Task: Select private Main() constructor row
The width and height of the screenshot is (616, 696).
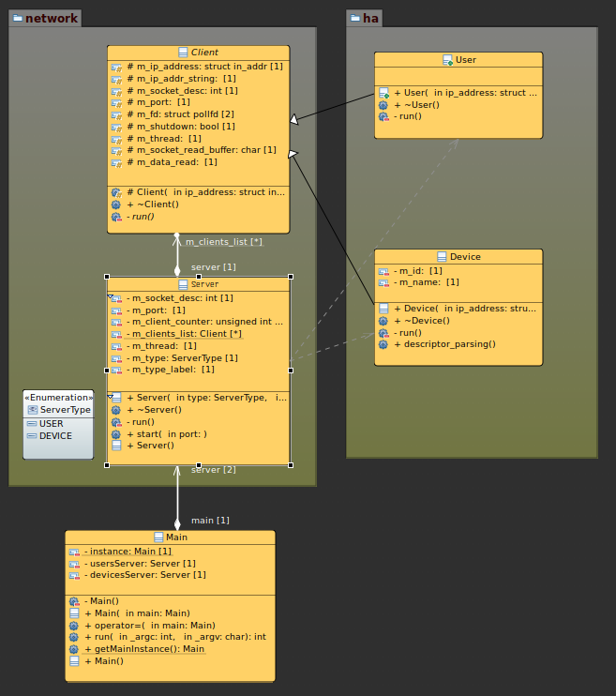Action: tap(101, 601)
